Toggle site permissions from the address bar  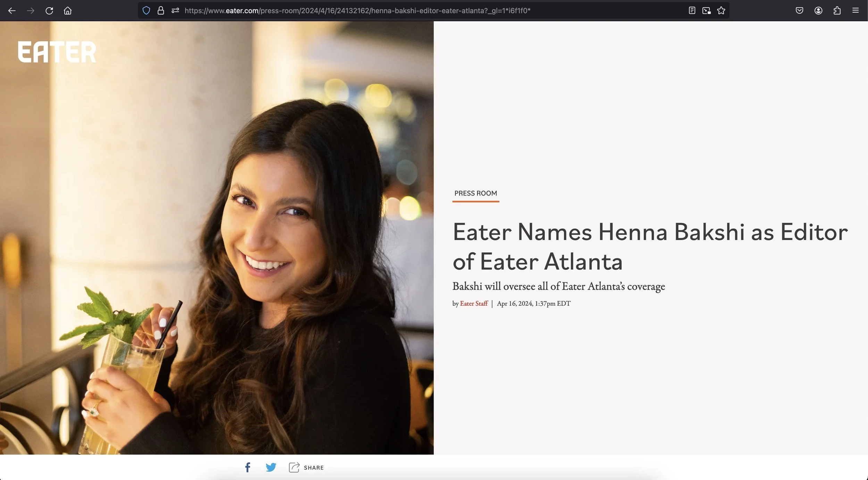[x=175, y=10]
